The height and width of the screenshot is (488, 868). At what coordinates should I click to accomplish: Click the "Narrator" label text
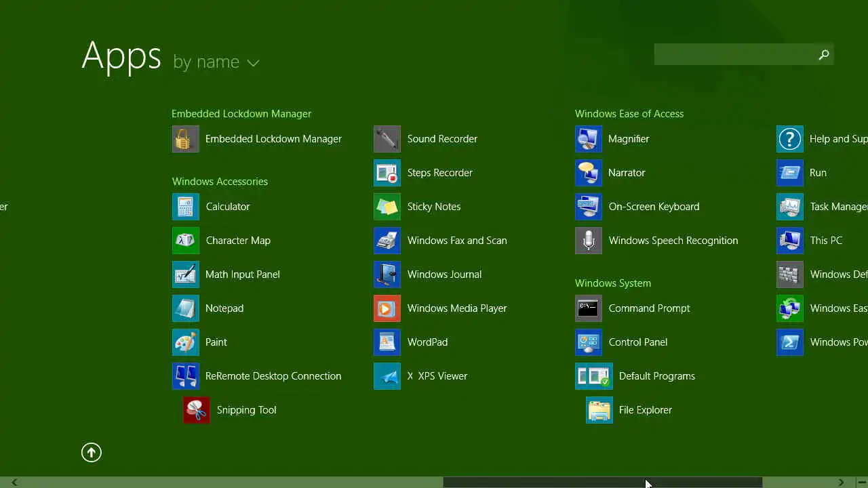[627, 173]
